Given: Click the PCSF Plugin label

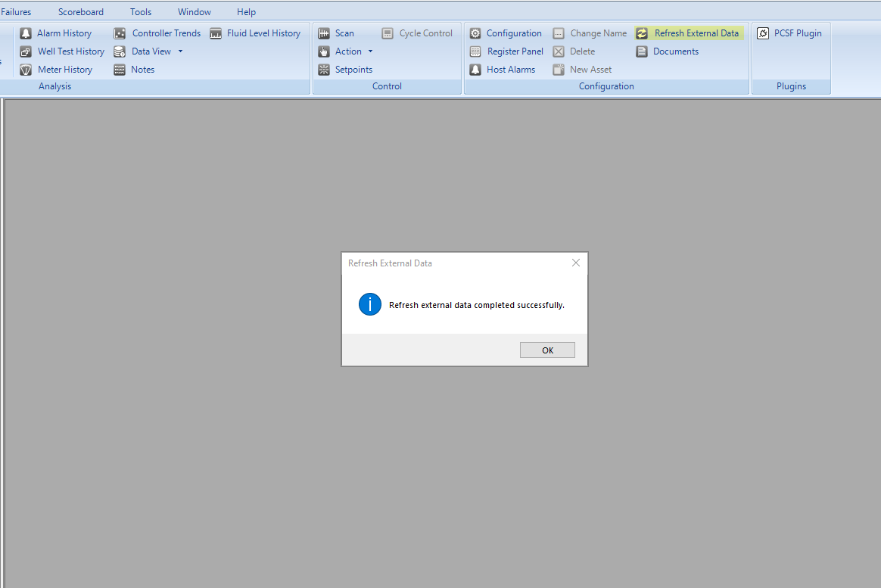Looking at the screenshot, I should pos(798,34).
